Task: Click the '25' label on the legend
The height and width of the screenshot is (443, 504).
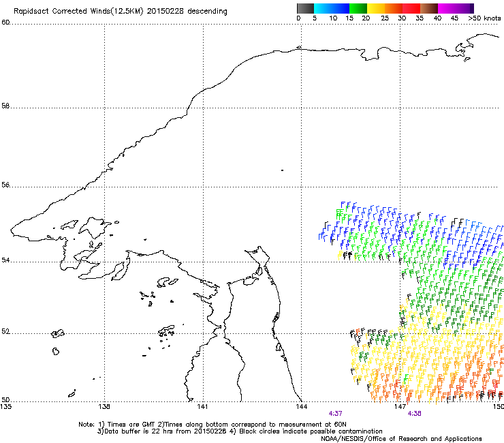Action: coord(385,18)
